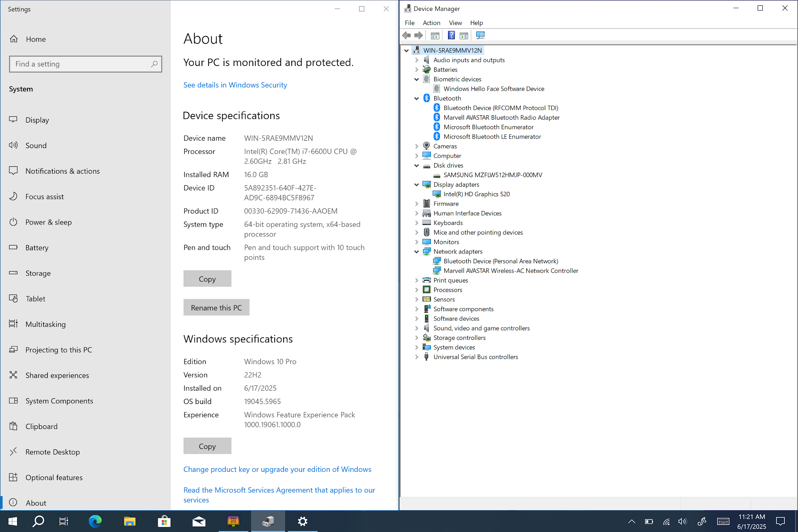Select Marvell AVASTAR Wireless-AC Network Controller
Image resolution: width=798 pixels, height=532 pixels.
[x=511, y=271]
